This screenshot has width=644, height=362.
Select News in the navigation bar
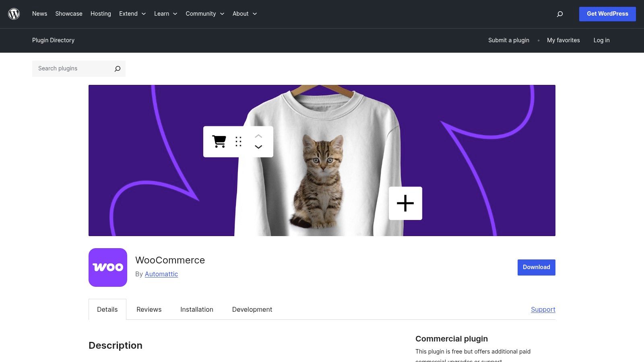pos(39,14)
